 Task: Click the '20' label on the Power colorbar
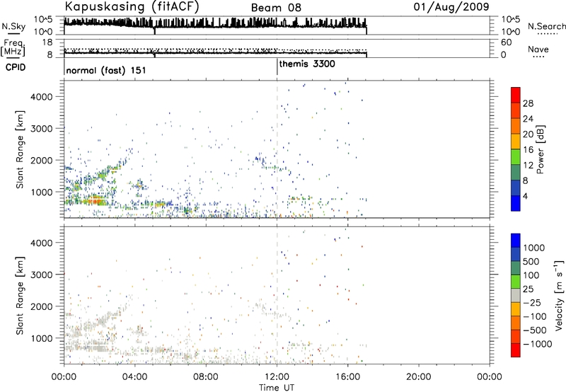(x=528, y=134)
